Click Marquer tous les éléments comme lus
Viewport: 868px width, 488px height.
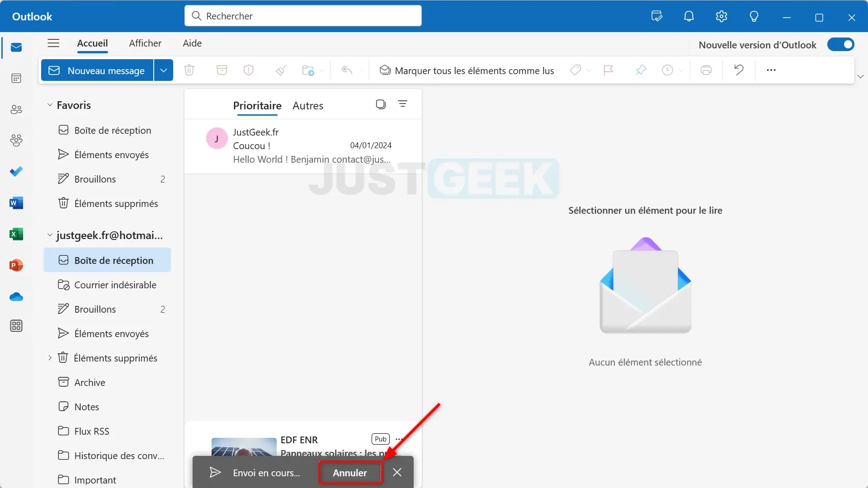click(467, 70)
